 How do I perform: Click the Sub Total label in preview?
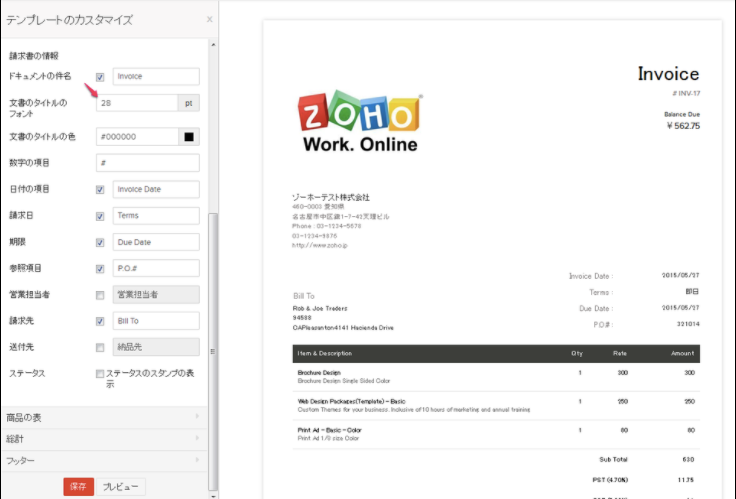point(613,460)
